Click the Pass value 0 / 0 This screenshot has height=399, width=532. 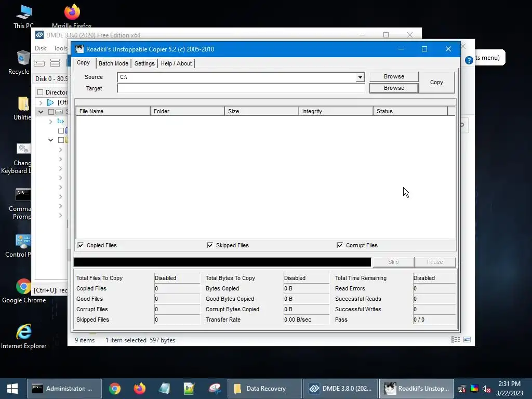[434, 320]
